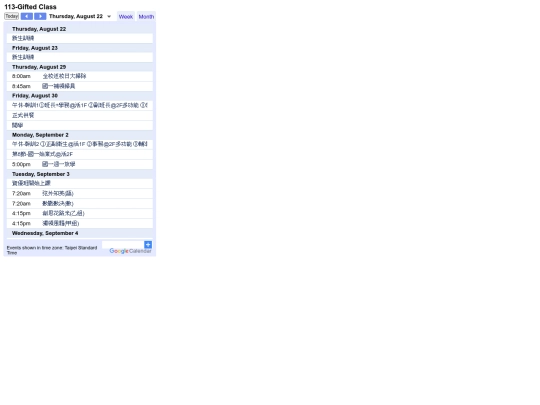Open the Tuesday, September 3 header
Screen dimensions: 540x405
tap(41, 174)
